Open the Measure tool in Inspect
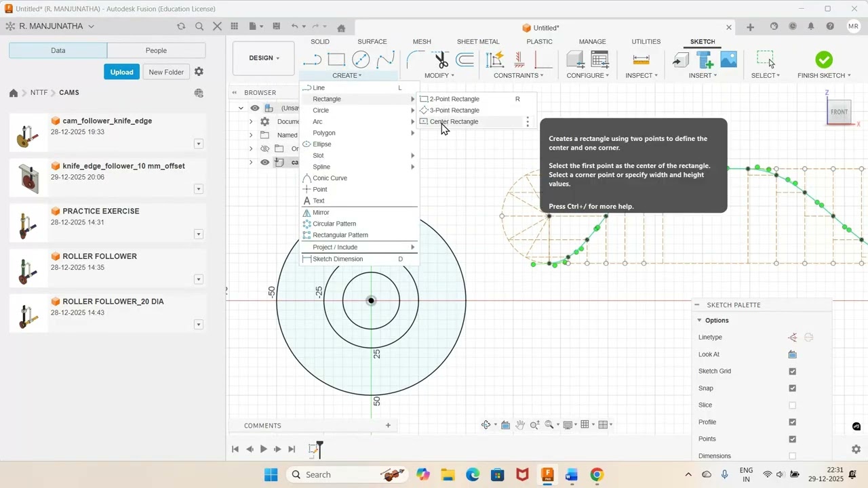The height and width of the screenshot is (488, 868). [x=641, y=60]
